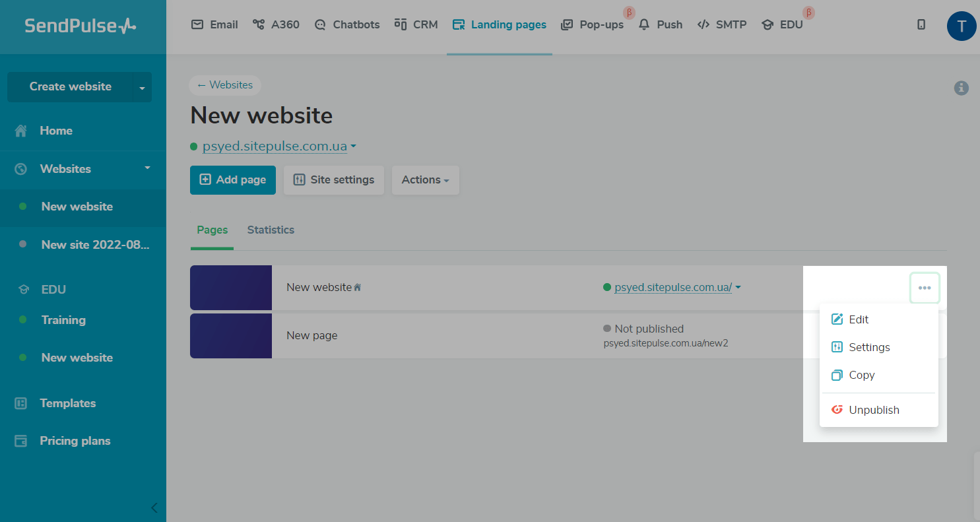Screen dimensions: 980x522
Task: Click the New website page thumbnail
Action: 231,288
